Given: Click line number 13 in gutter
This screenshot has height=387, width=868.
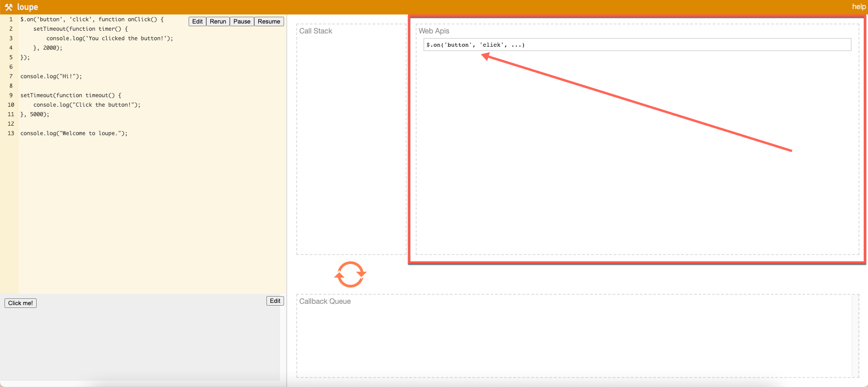Looking at the screenshot, I should pyautogui.click(x=11, y=133).
